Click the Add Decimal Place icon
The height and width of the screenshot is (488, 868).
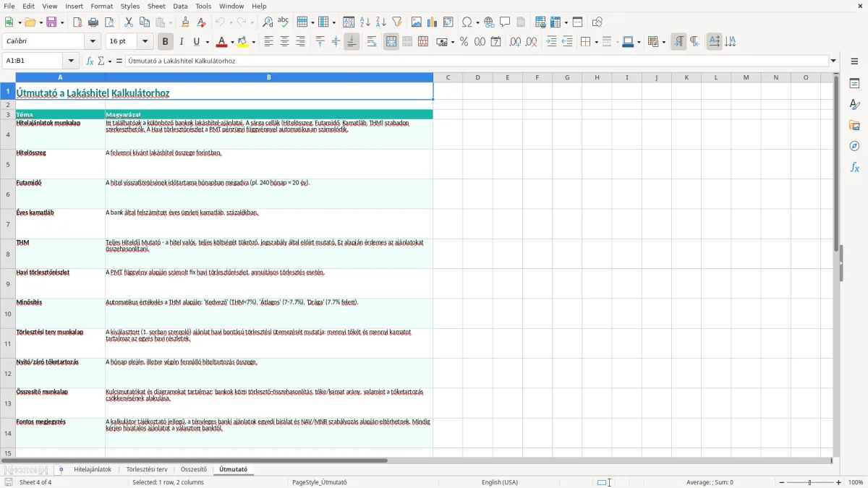point(515,42)
